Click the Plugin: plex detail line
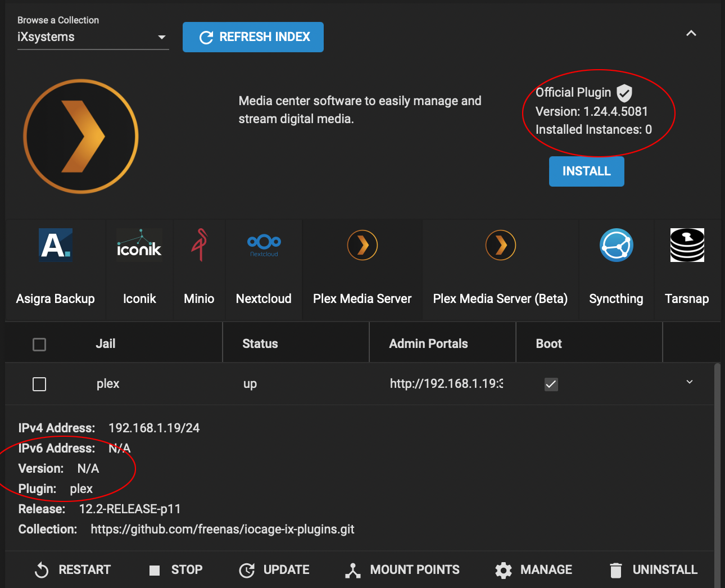This screenshot has height=588, width=725. pyautogui.click(x=56, y=489)
